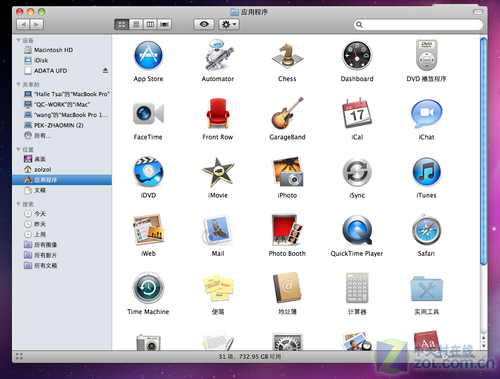This screenshot has height=379, width=500.
Task: Switch to Cover Flow view mode
Action: 165,24
